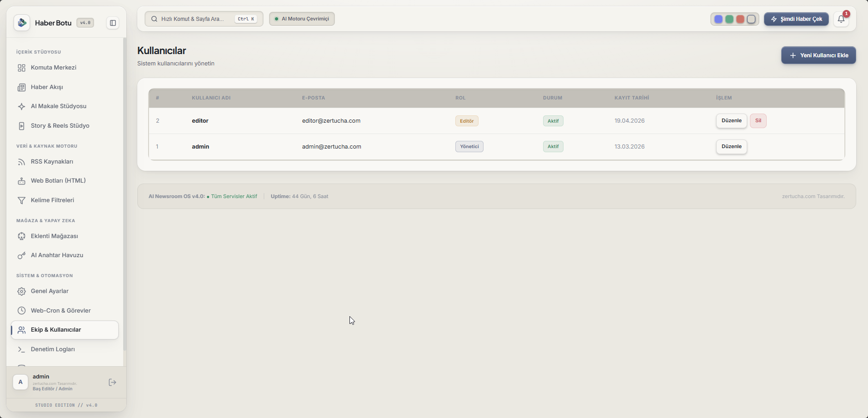Click Web Botları robot icon
Screen dimensions: 868x418
[21, 181]
